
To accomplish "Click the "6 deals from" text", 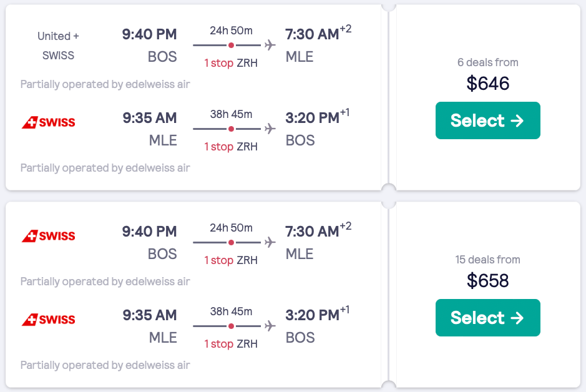I will (487, 62).
